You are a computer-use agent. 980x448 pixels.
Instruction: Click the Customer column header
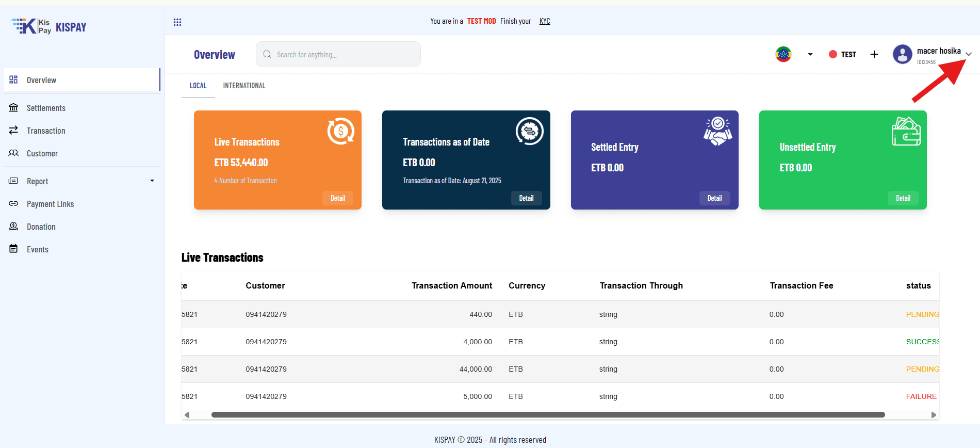tap(265, 285)
